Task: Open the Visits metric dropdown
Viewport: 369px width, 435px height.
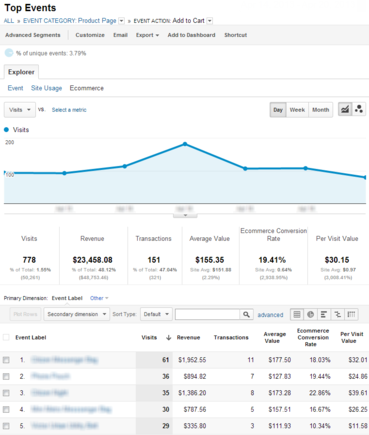Action: click(20, 110)
